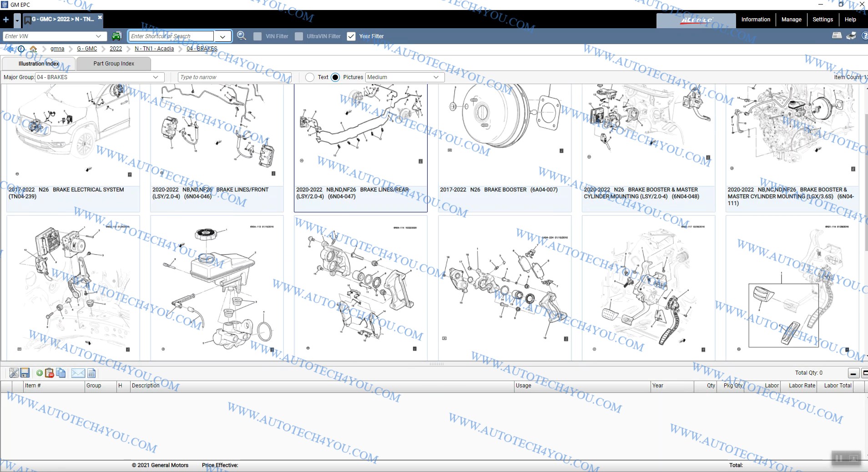Click the N - TN1 - Acadia breadcrumb link

pyautogui.click(x=154, y=49)
